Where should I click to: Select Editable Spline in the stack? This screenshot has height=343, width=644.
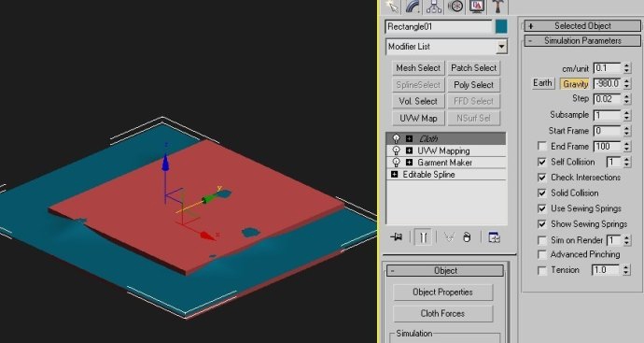pyautogui.click(x=428, y=175)
